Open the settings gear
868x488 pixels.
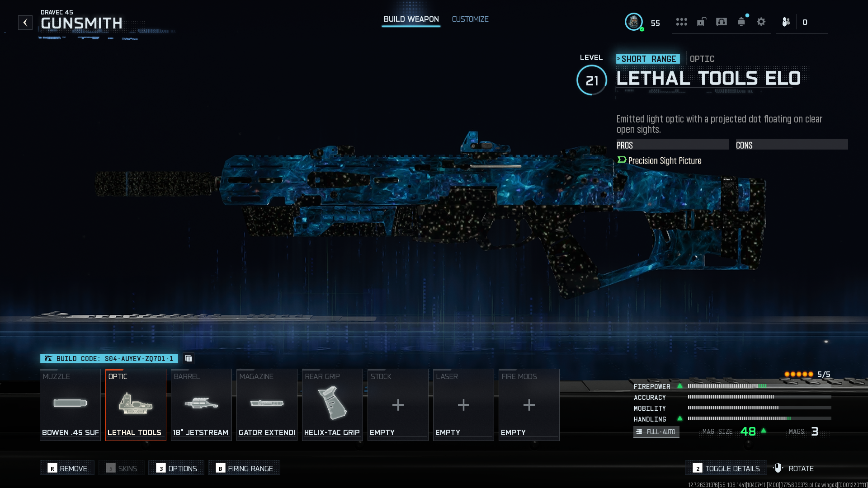[761, 22]
